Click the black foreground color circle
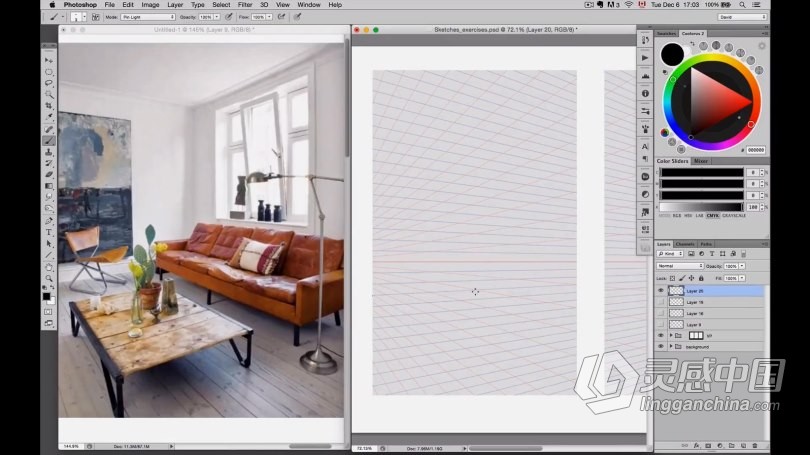The height and width of the screenshot is (455, 810). pyautogui.click(x=672, y=54)
